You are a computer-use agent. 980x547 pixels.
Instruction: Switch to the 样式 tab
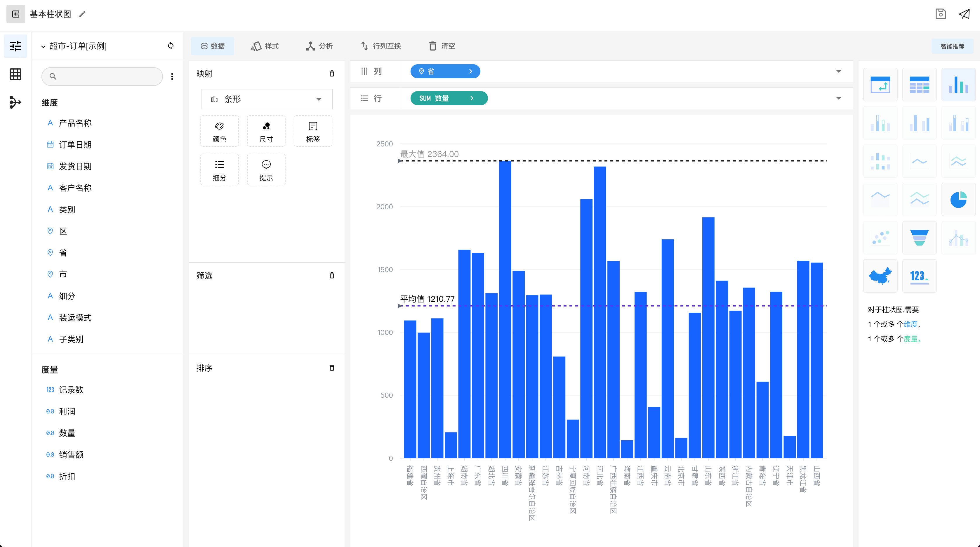(265, 46)
